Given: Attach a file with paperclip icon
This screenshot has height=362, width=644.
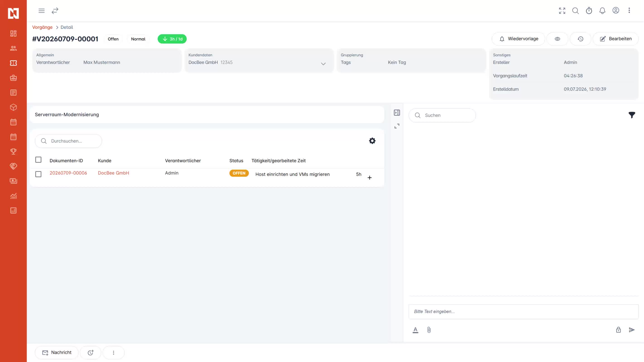Looking at the screenshot, I should click(429, 330).
